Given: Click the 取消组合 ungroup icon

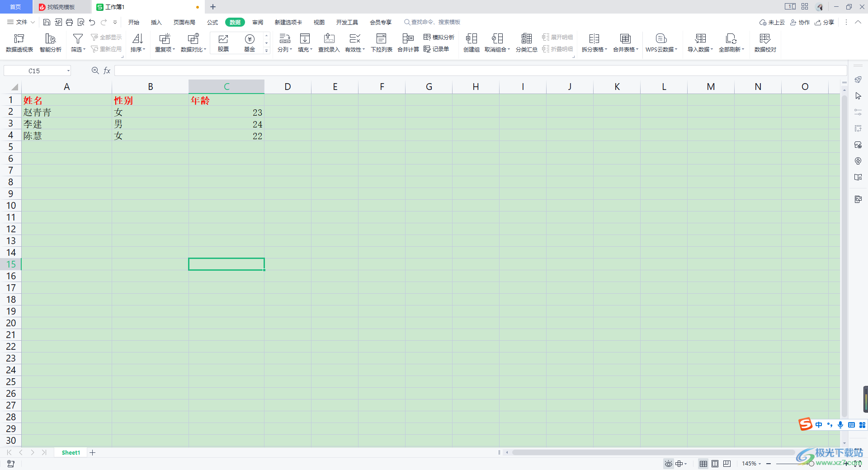Looking at the screenshot, I should [497, 39].
